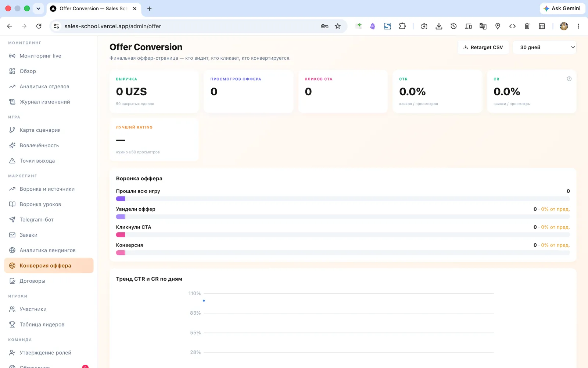Click the Лучший rating card
The height and width of the screenshot is (368, 588).
154,139
